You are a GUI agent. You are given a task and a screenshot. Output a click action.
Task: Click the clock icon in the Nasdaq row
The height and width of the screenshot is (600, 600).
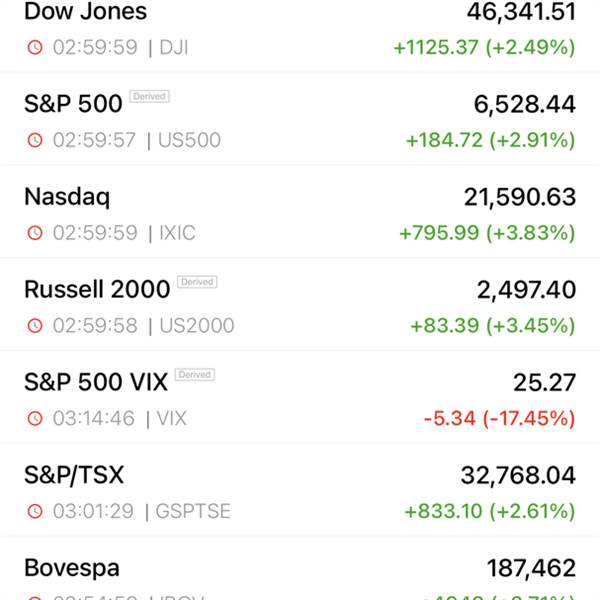35,233
